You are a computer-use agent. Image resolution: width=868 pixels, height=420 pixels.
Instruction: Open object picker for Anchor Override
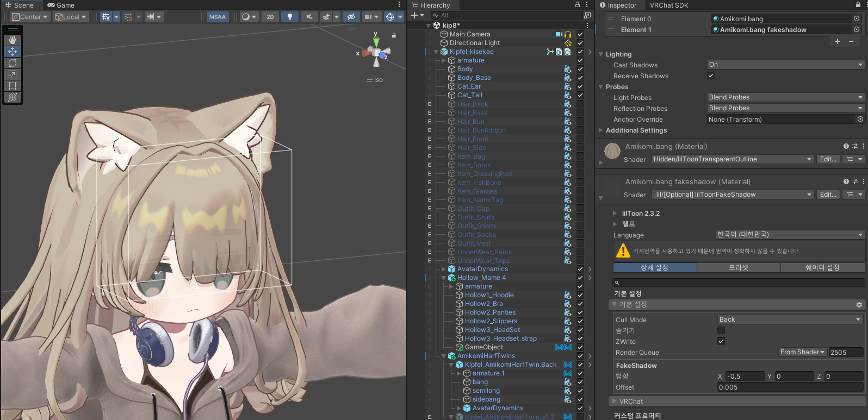coord(860,119)
